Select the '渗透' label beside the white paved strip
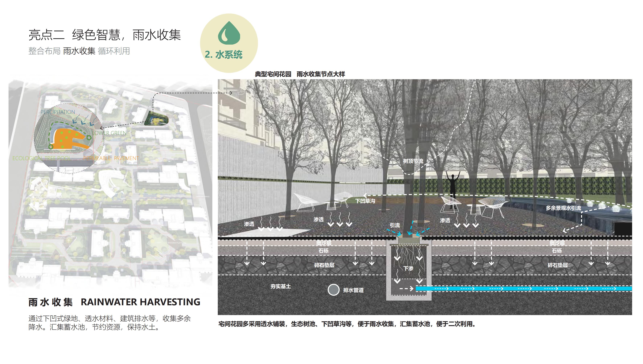Viewport: 643px width, 364px height. (249, 224)
